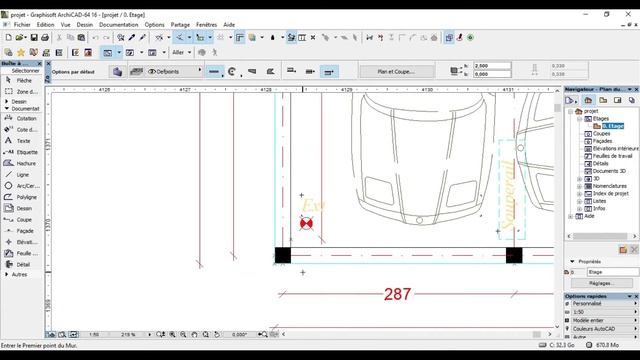The image size is (640, 360).
Task: Choose curved wall geometry method
Action: [232, 72]
